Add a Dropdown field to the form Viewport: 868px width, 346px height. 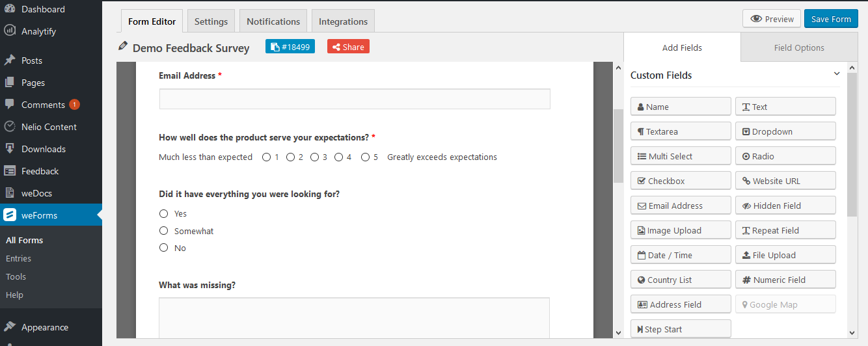785,131
